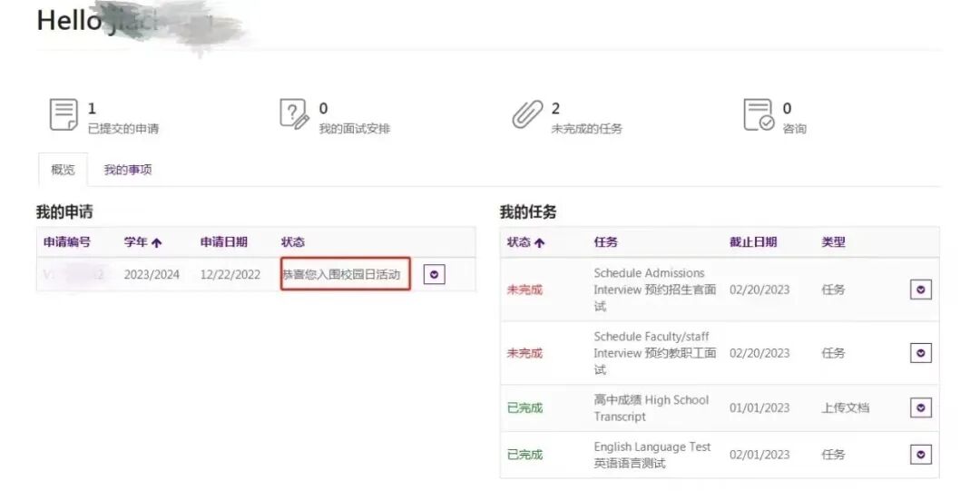Sort tasks by 状态 column header
The image size is (980, 491).
click(525, 242)
